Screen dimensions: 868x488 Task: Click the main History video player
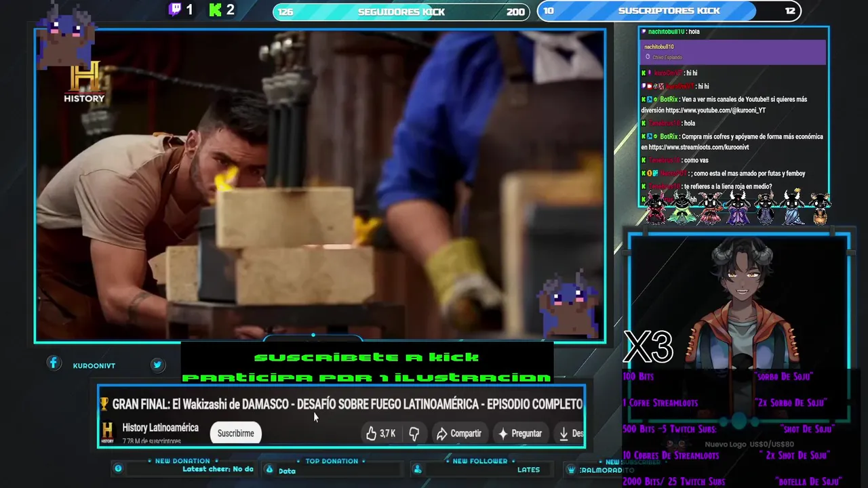click(x=320, y=185)
